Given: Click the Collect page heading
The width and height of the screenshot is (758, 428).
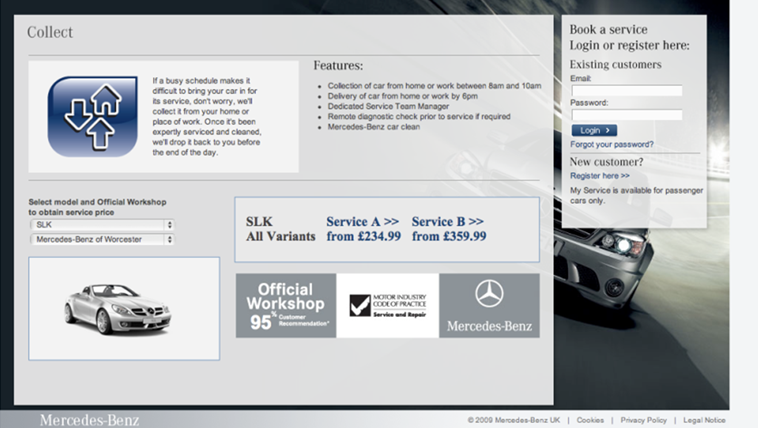Looking at the screenshot, I should point(50,33).
